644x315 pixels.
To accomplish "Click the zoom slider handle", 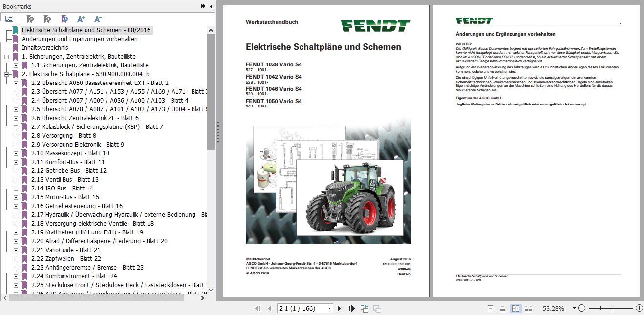I will [601, 308].
